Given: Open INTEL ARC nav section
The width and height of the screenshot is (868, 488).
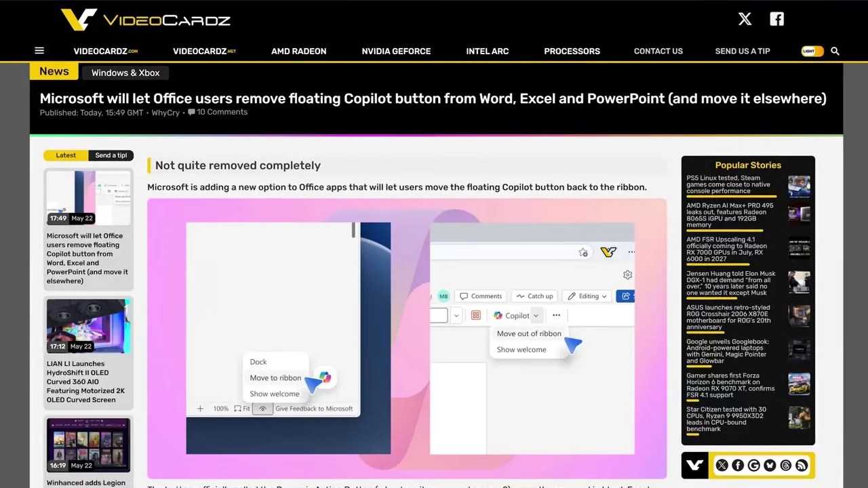Looking at the screenshot, I should pyautogui.click(x=488, y=51).
